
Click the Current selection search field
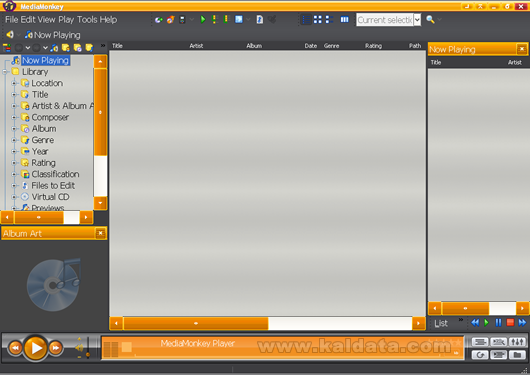point(385,20)
